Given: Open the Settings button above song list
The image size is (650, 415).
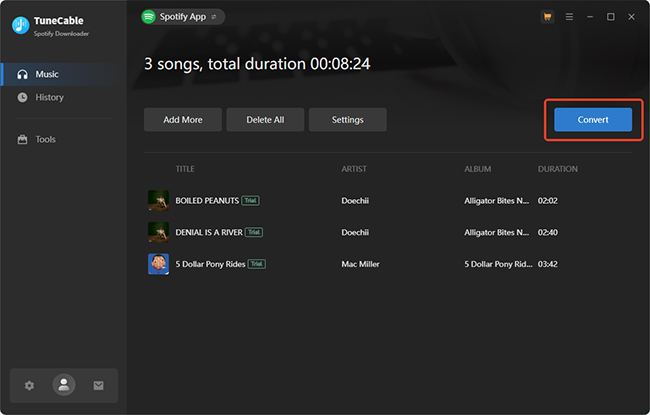Looking at the screenshot, I should point(348,120).
